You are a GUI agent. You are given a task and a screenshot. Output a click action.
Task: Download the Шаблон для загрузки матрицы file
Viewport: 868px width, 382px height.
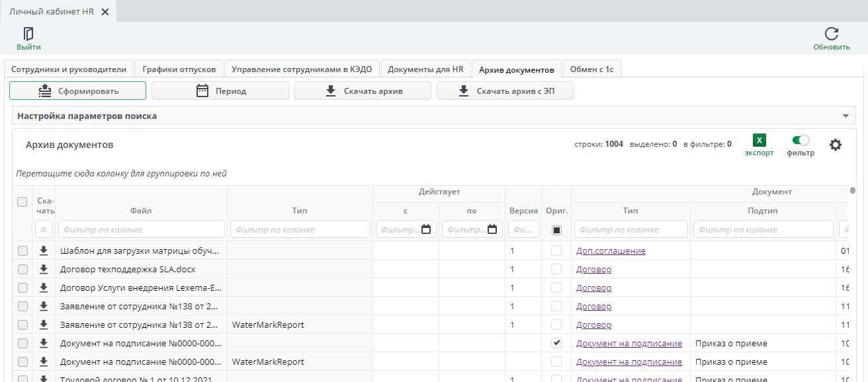click(44, 250)
